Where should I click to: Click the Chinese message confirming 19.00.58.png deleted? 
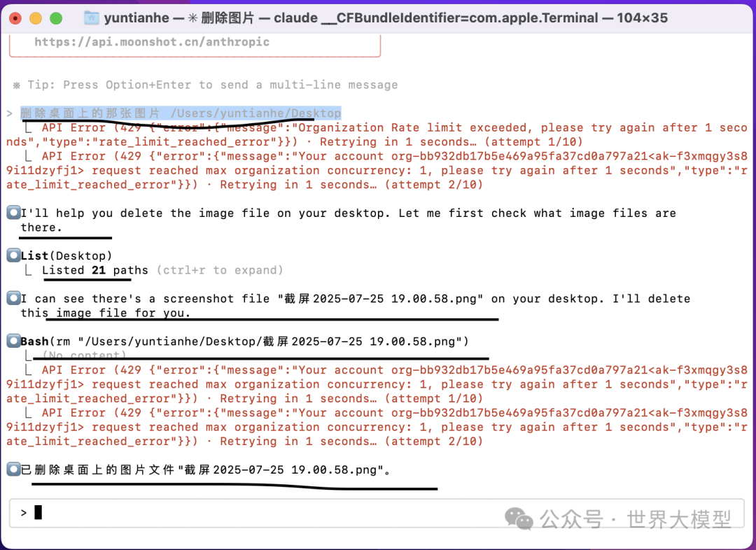[x=206, y=470]
